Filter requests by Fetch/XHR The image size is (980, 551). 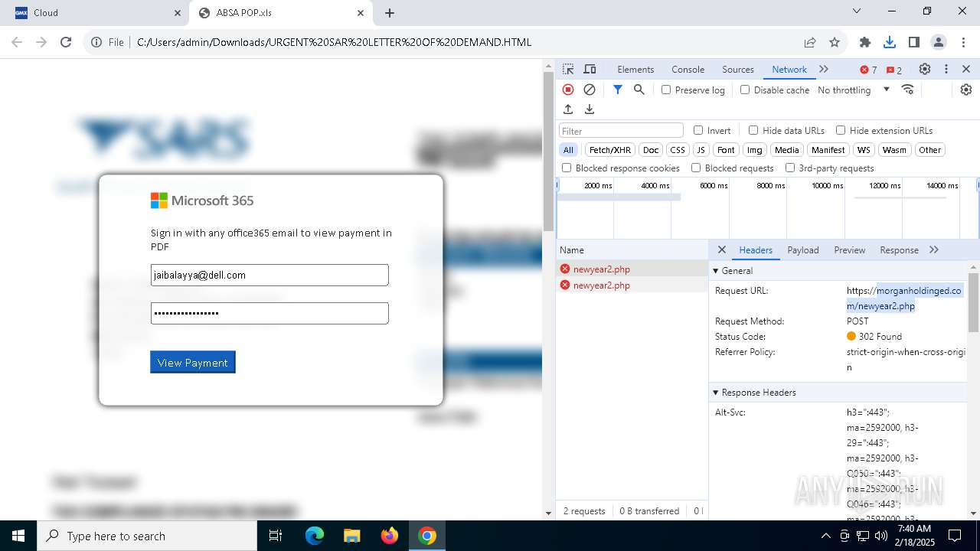(x=610, y=150)
